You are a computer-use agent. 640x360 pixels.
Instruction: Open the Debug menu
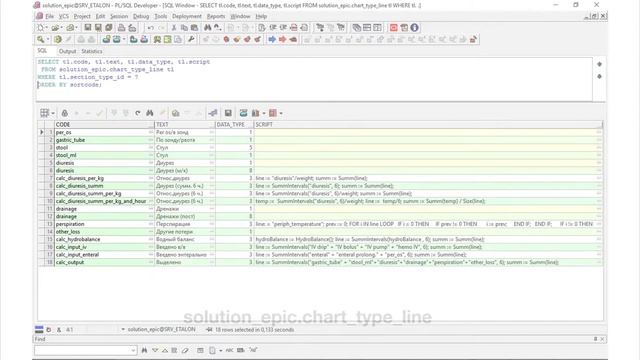(141, 16)
